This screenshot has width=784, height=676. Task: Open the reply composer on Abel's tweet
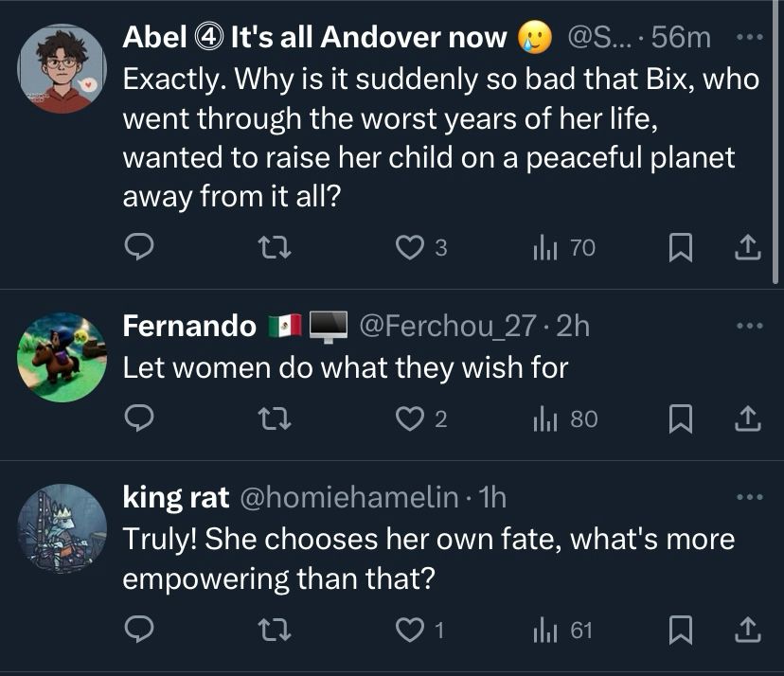140,247
